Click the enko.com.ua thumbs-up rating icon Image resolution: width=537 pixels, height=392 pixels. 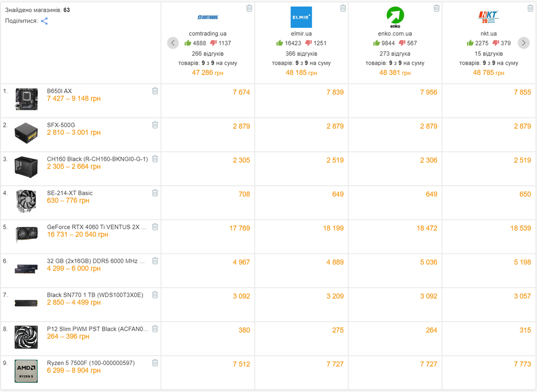pos(376,43)
